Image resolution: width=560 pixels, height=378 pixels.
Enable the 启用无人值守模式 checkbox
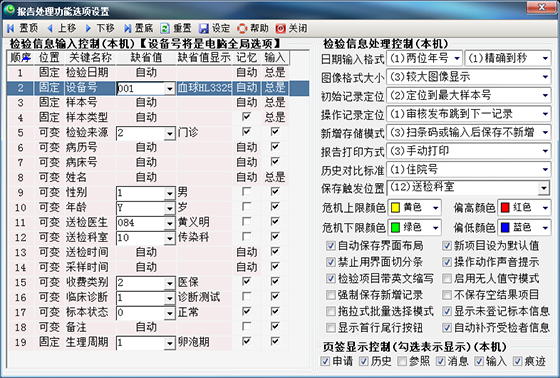[x=447, y=278]
